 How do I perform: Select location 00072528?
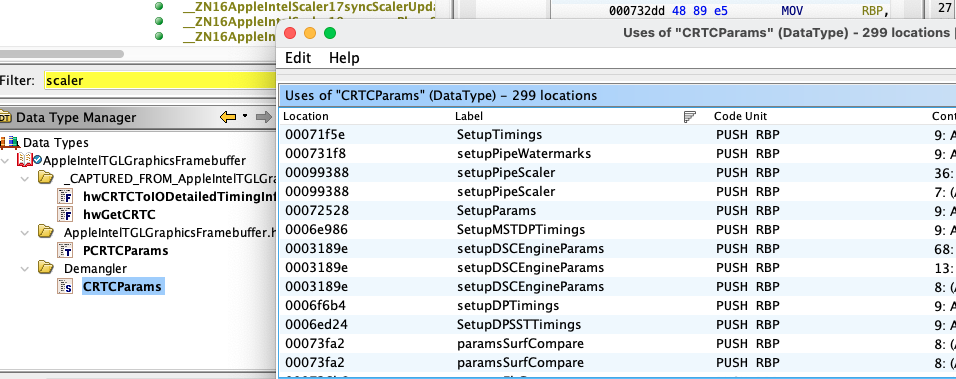(317, 210)
